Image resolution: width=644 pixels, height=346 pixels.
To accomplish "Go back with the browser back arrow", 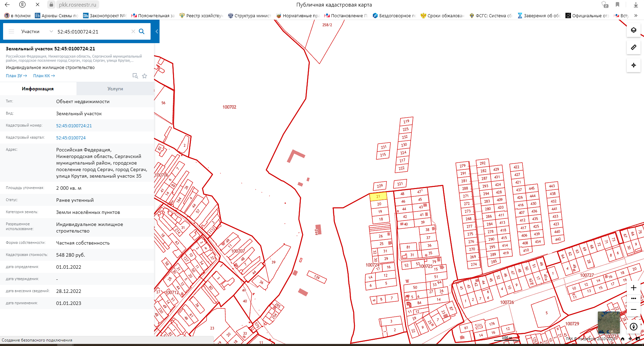I will pos(7,4).
